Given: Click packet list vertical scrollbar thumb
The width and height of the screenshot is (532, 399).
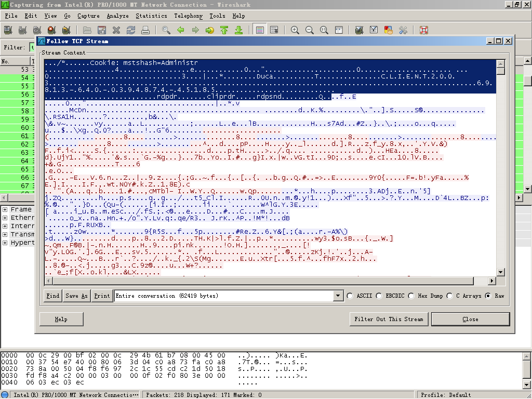Looking at the screenshot, I should click(528, 81).
